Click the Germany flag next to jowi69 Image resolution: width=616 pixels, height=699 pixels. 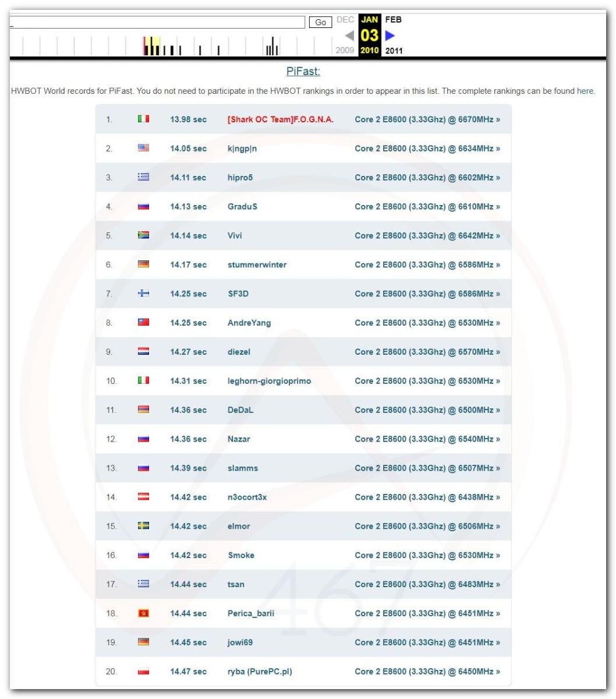point(143,642)
